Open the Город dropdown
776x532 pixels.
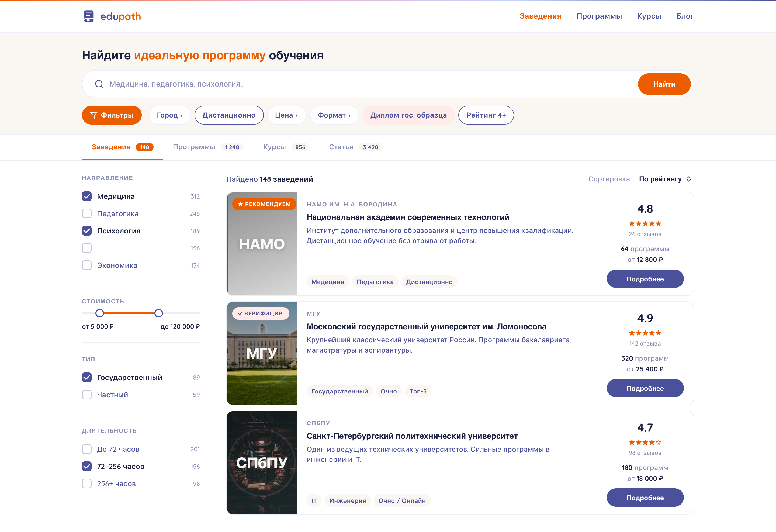tap(170, 115)
